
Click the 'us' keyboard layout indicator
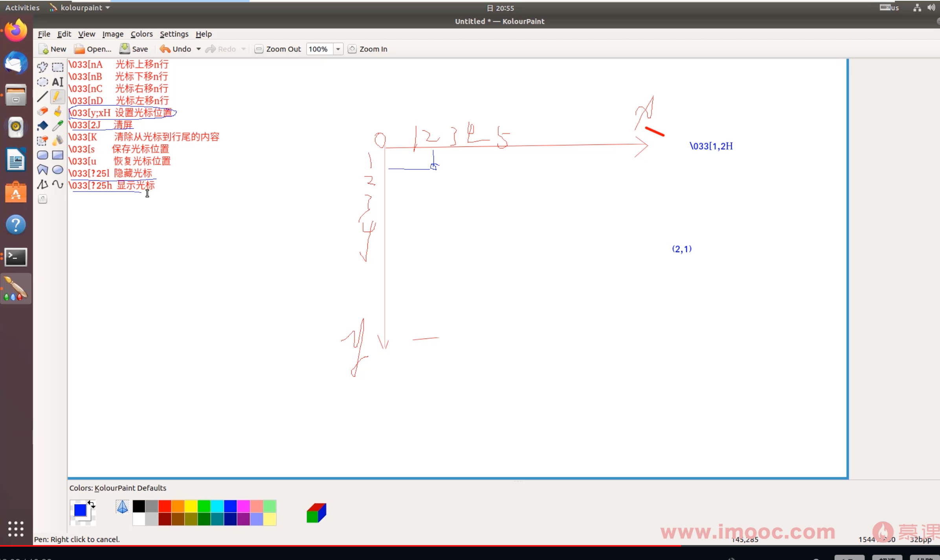tap(889, 7)
